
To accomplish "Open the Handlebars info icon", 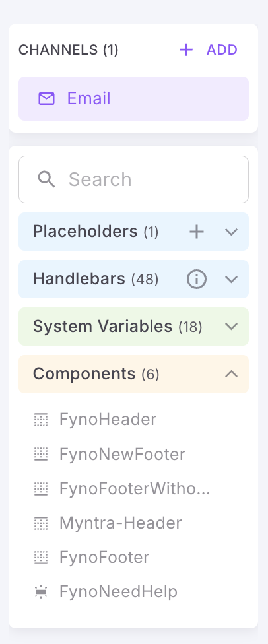I will pos(197,279).
